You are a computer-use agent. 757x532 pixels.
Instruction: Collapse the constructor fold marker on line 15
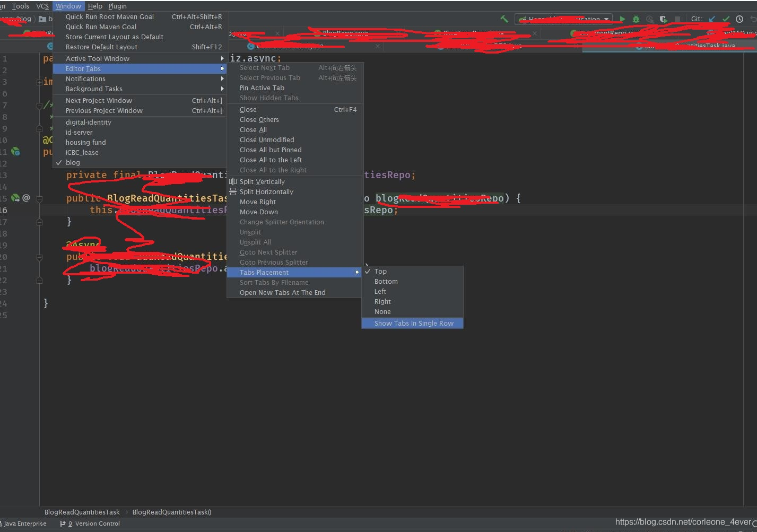coord(39,198)
